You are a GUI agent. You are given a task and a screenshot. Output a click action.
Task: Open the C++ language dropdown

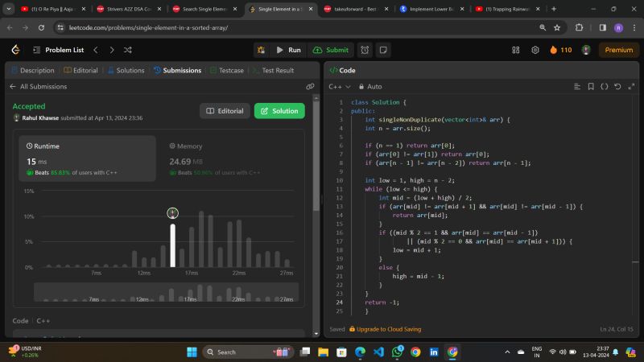click(340, 86)
